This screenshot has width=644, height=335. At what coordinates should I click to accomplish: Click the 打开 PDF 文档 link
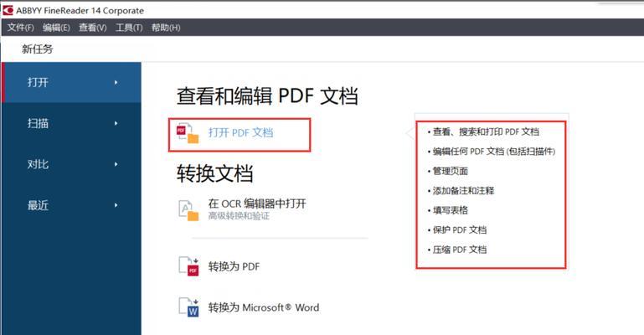pos(240,132)
